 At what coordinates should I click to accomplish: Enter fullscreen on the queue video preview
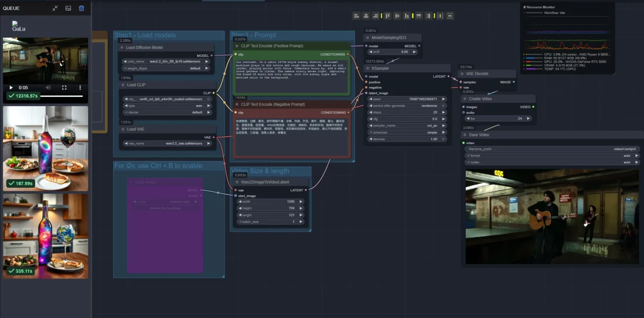coord(64,87)
